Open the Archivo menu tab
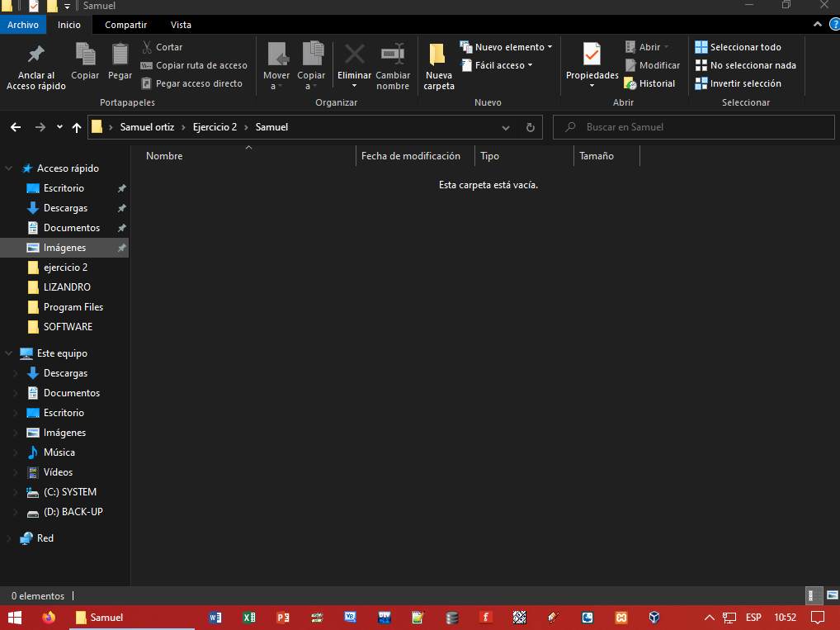840x630 pixels. (x=23, y=25)
